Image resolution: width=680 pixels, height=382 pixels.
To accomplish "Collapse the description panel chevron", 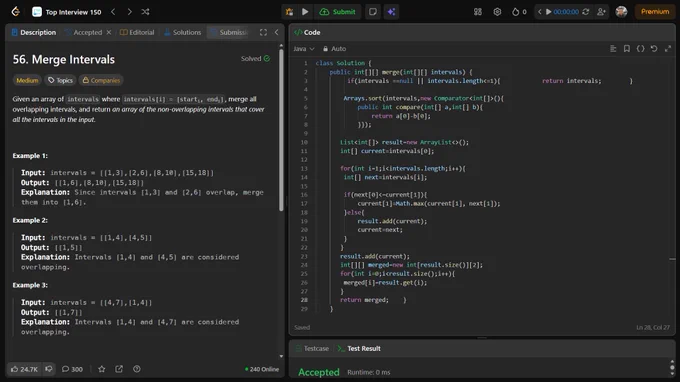I will [277, 32].
